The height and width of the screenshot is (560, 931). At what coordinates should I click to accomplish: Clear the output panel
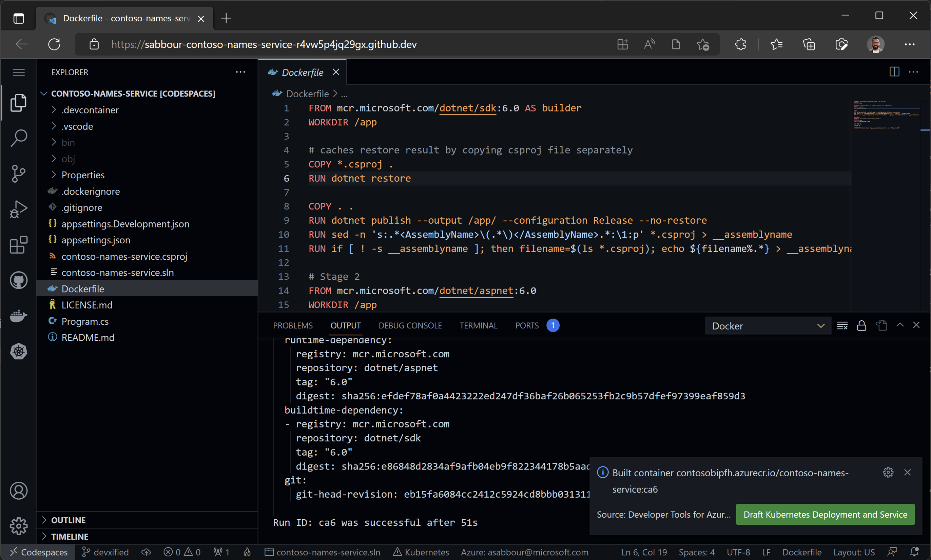tap(842, 326)
